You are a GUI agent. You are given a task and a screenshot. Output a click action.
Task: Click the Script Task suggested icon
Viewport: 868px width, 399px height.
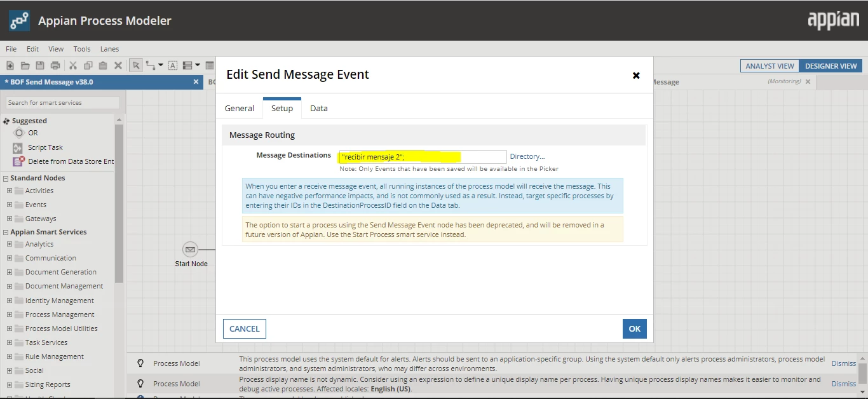tap(18, 147)
